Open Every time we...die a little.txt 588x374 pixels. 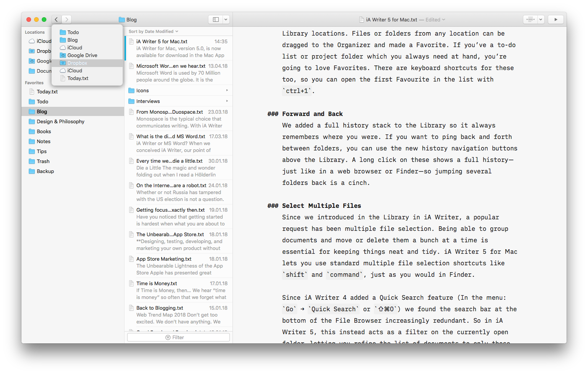pyautogui.click(x=179, y=168)
